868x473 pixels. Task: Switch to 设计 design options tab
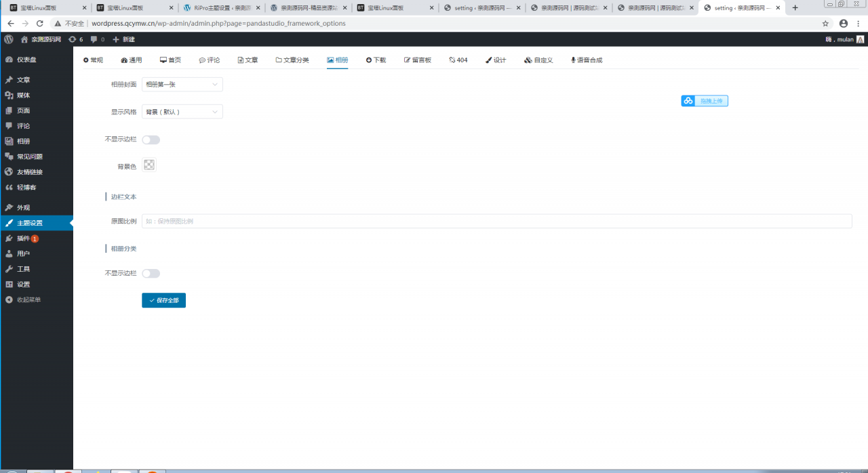(496, 60)
